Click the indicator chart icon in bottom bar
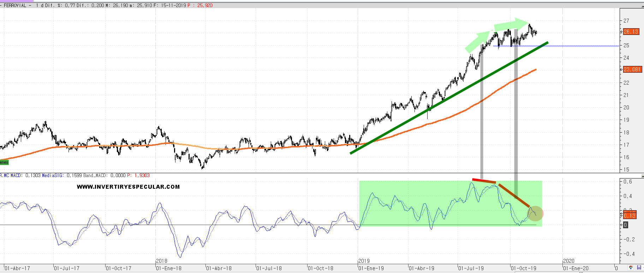Screen dimensions: 644x273 coord(631,268)
